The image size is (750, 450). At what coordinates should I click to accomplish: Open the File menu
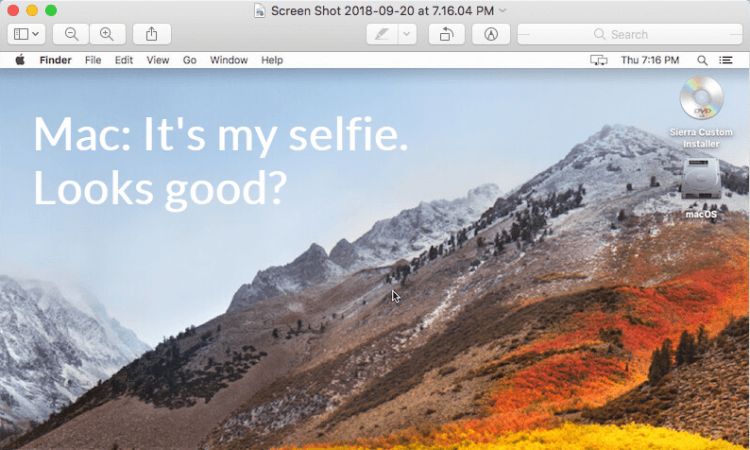pyautogui.click(x=93, y=60)
